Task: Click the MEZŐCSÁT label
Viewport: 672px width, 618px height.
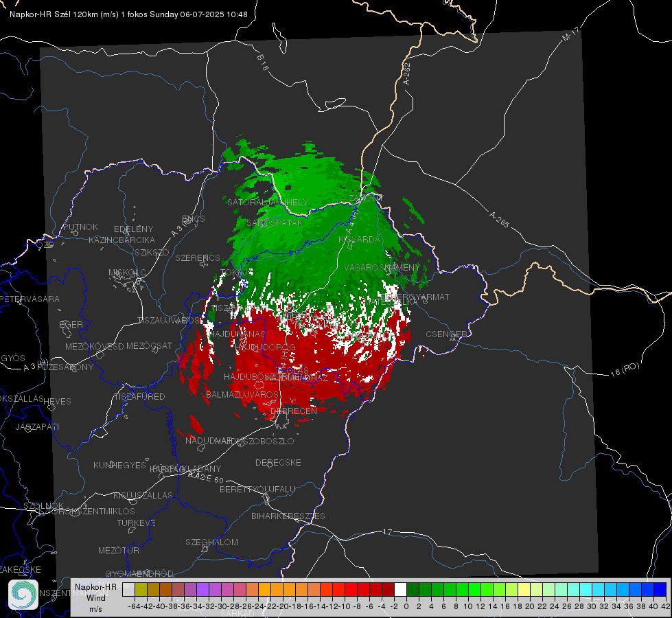Action: point(149,345)
